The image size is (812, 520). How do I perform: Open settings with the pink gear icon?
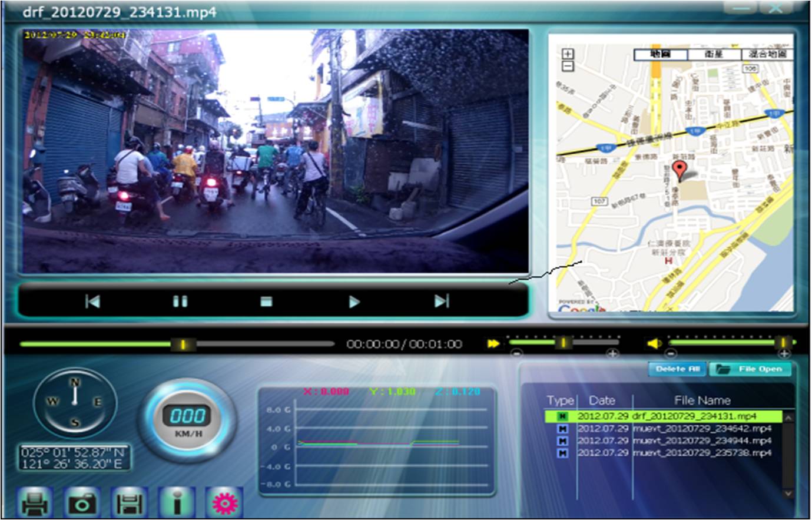point(224,504)
